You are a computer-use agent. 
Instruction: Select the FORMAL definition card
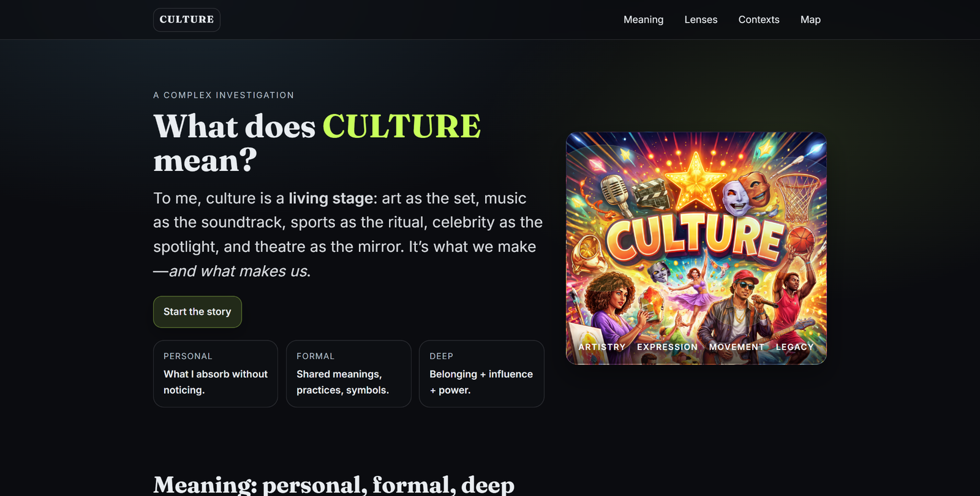point(349,374)
